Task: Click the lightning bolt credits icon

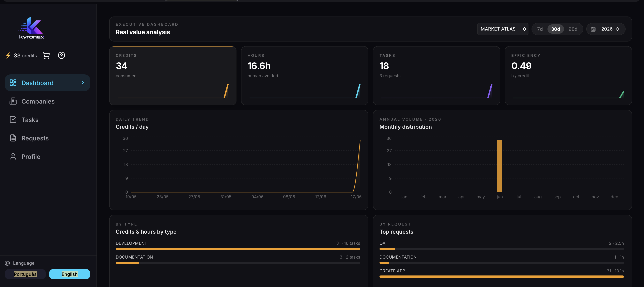Action: click(x=8, y=56)
